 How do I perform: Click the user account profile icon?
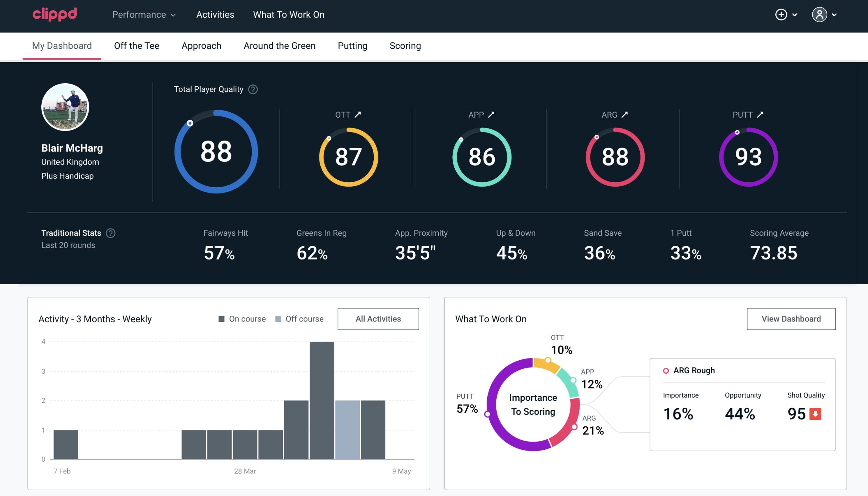point(820,15)
